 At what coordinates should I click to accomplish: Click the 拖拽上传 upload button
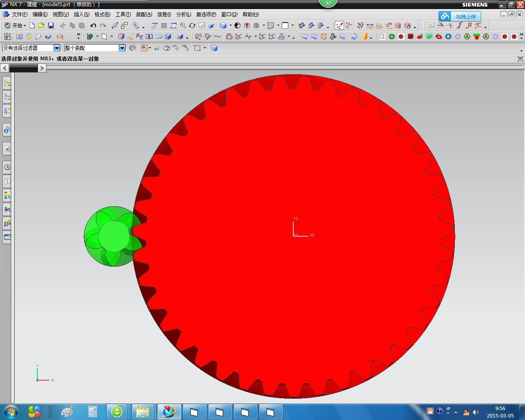click(x=459, y=16)
